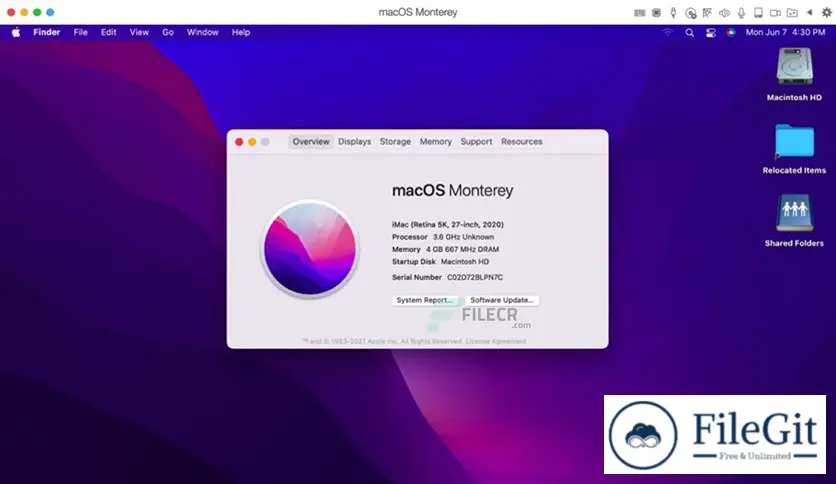Open the Apple menu
Screen dimensions: 836x484
click(x=16, y=32)
